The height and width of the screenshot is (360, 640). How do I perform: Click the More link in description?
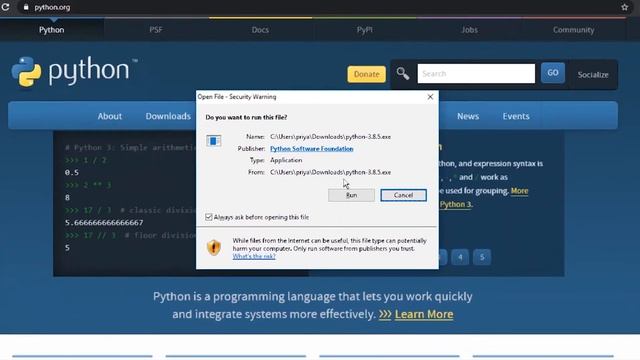(x=519, y=191)
